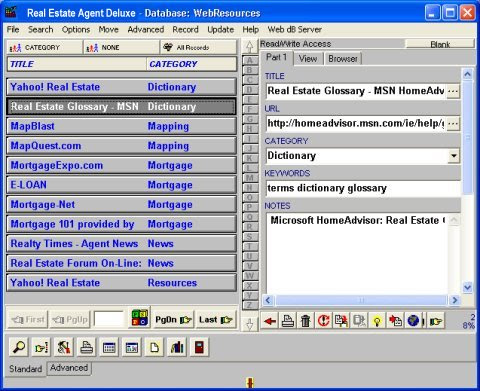Jump to letter R in alphabet index
Viewport: 480px width, 391px height.
point(249,227)
